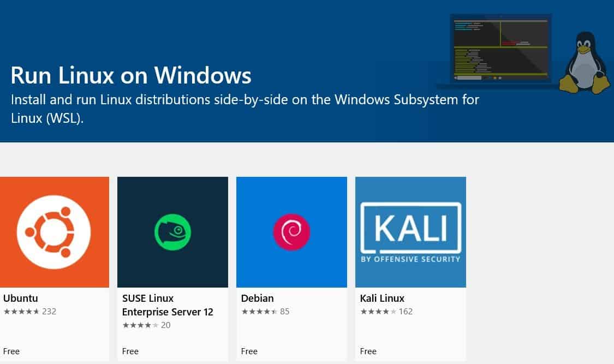Select the Free price label under Debian
Screen dimensions: 614x364
coord(249,351)
